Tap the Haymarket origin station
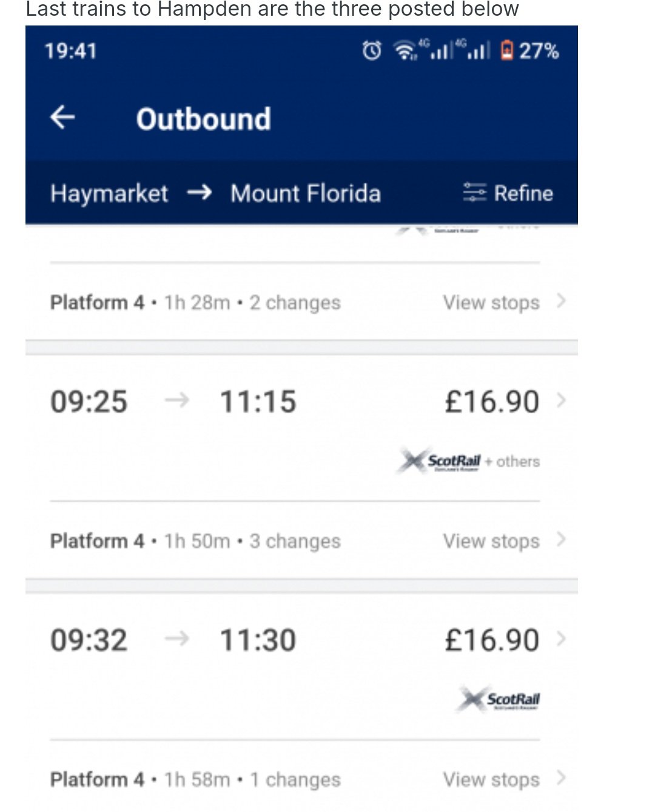The height and width of the screenshot is (812, 655). 109,194
